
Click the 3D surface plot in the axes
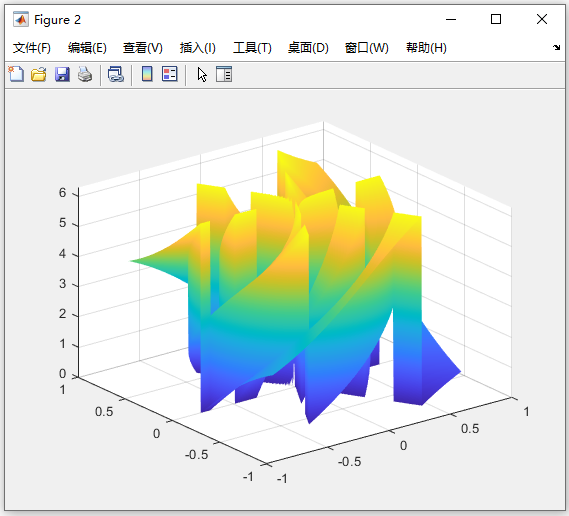click(x=295, y=287)
